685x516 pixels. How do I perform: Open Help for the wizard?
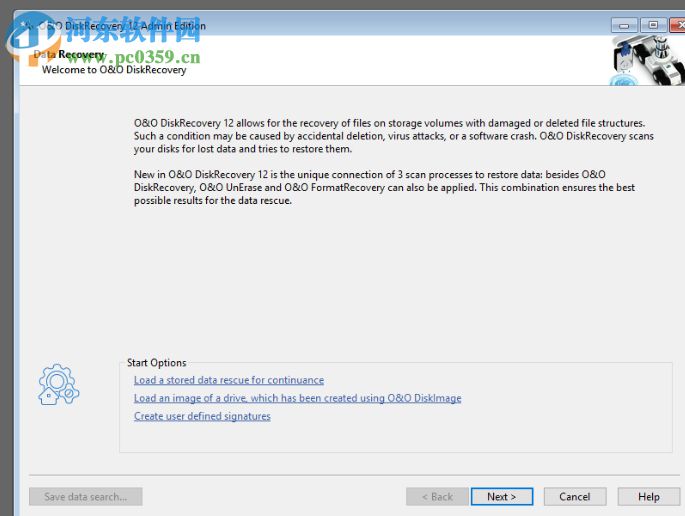(648, 497)
